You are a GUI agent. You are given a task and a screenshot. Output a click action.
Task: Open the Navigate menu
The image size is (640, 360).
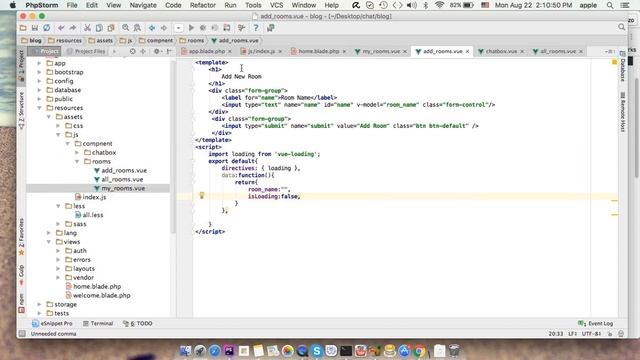coord(143,5)
